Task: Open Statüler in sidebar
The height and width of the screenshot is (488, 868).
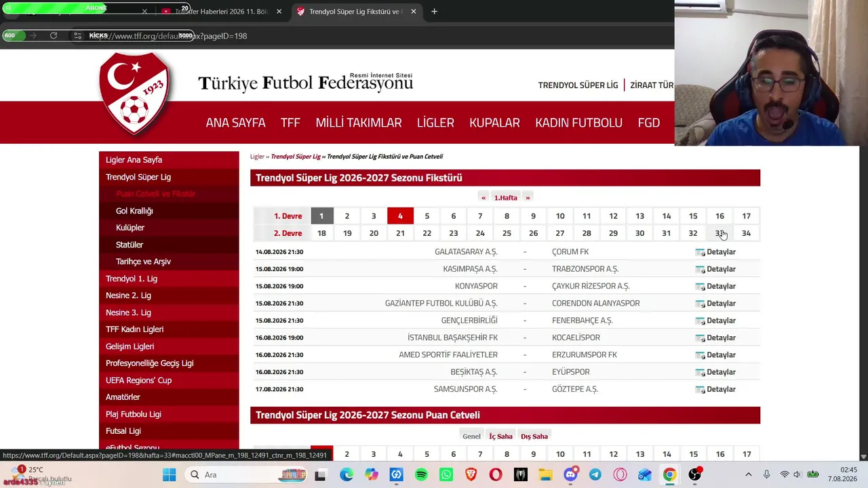Action: [x=169, y=245]
